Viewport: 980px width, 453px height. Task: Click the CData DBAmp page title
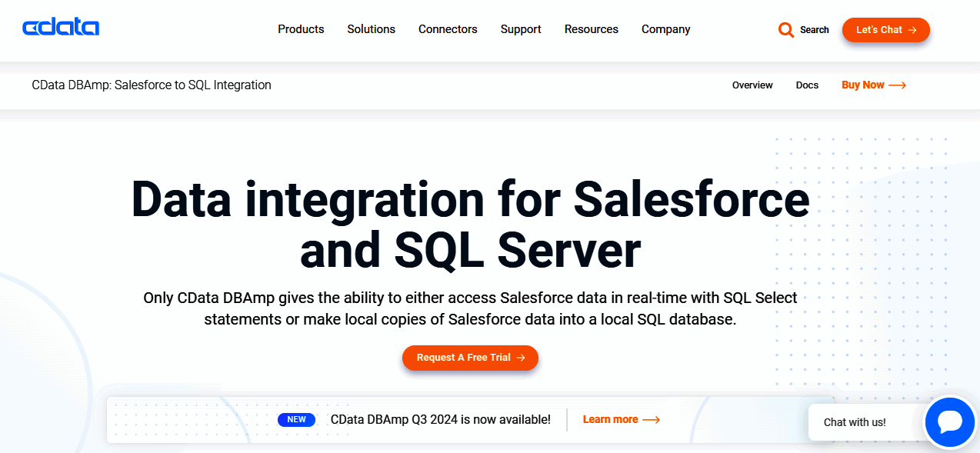point(152,85)
